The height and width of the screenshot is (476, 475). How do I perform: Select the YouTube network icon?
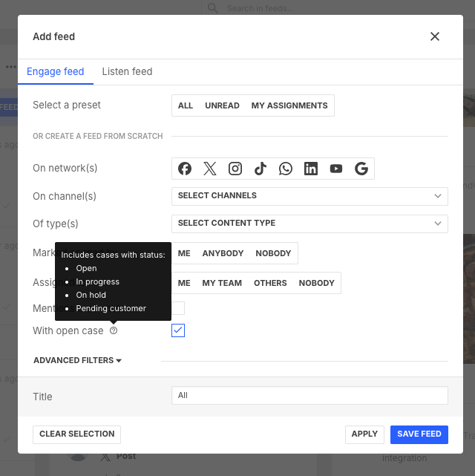click(336, 169)
